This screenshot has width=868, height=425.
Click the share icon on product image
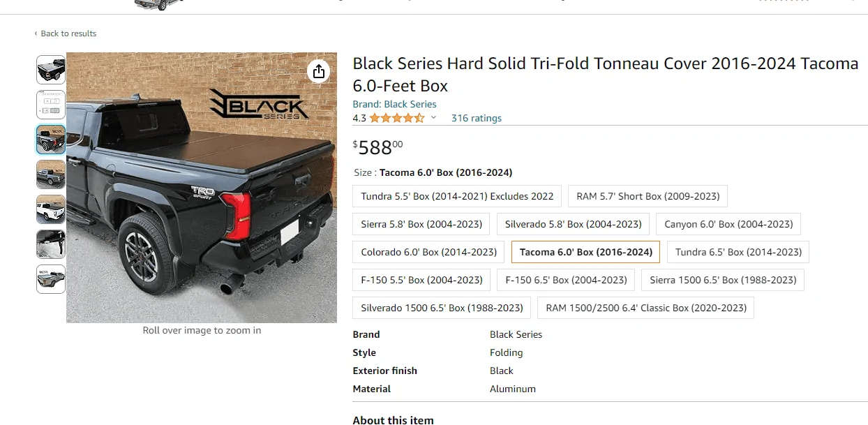[x=319, y=71]
